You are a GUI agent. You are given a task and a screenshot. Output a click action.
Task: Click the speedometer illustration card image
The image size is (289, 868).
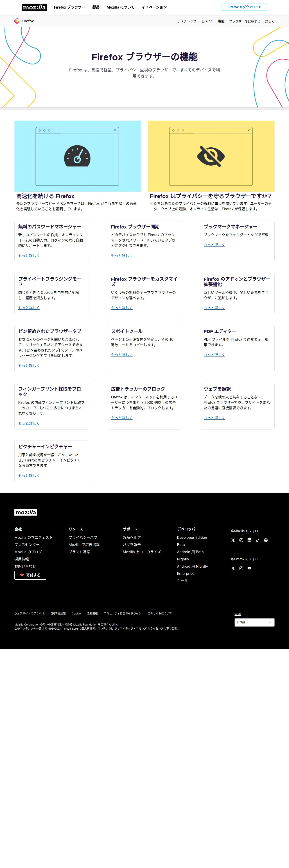click(77, 156)
